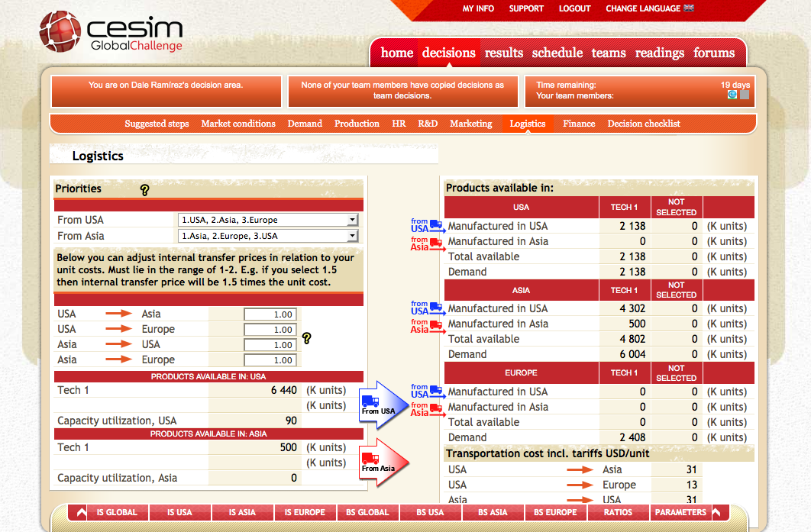Screen dimensions: 811x532
Task: Switch to the Marketing decisions tab
Action: (x=470, y=124)
